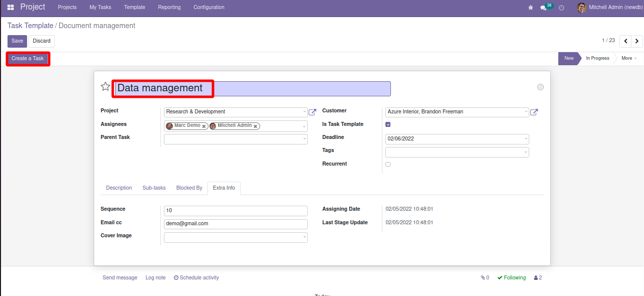Open the apps grid menu icon
644x296 pixels.
coord(11,8)
